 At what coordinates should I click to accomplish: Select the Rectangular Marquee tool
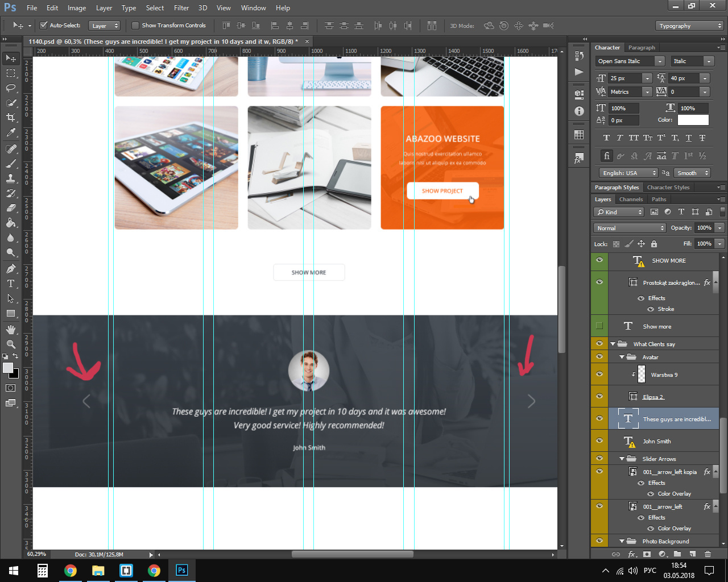11,73
